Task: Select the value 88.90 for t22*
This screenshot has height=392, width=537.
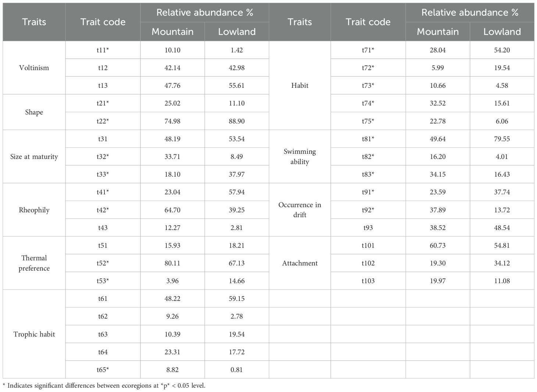Action: (x=237, y=121)
